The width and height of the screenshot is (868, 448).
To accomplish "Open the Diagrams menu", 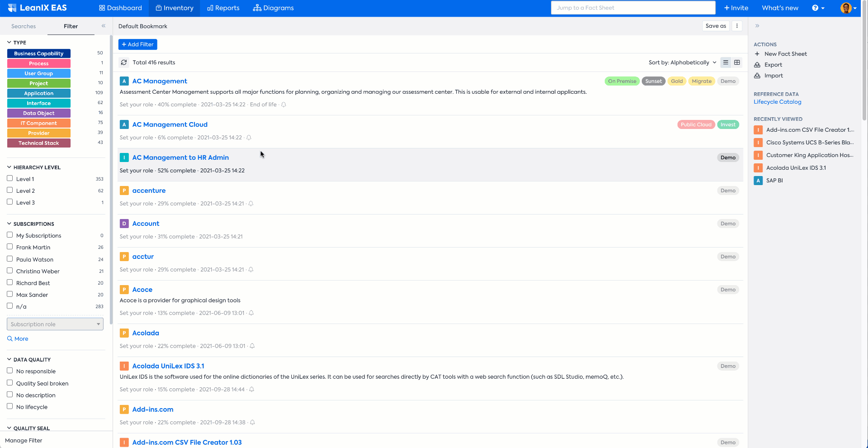I will pos(273,8).
